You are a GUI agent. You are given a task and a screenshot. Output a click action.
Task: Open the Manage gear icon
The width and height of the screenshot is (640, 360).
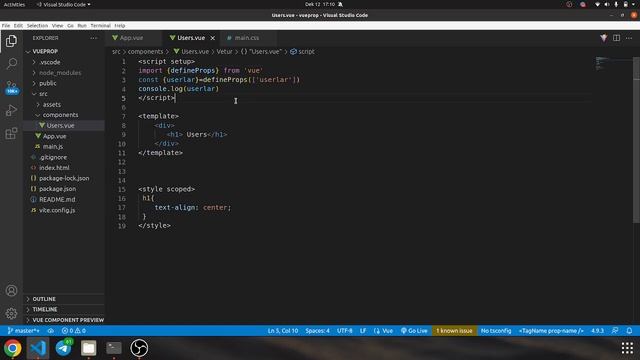click(x=11, y=313)
